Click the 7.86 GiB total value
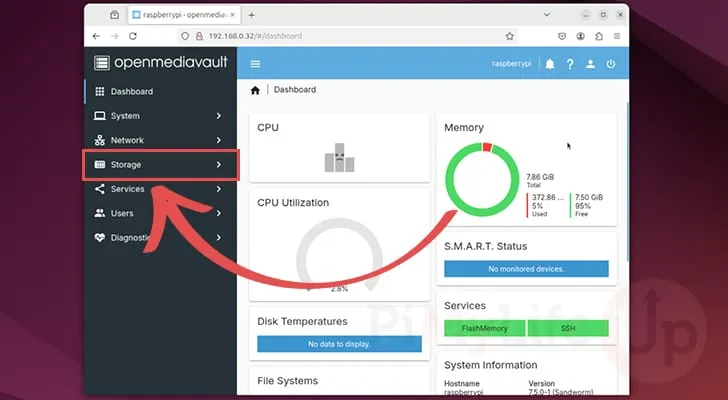Viewport: 728px width, 400px height. (x=540, y=177)
